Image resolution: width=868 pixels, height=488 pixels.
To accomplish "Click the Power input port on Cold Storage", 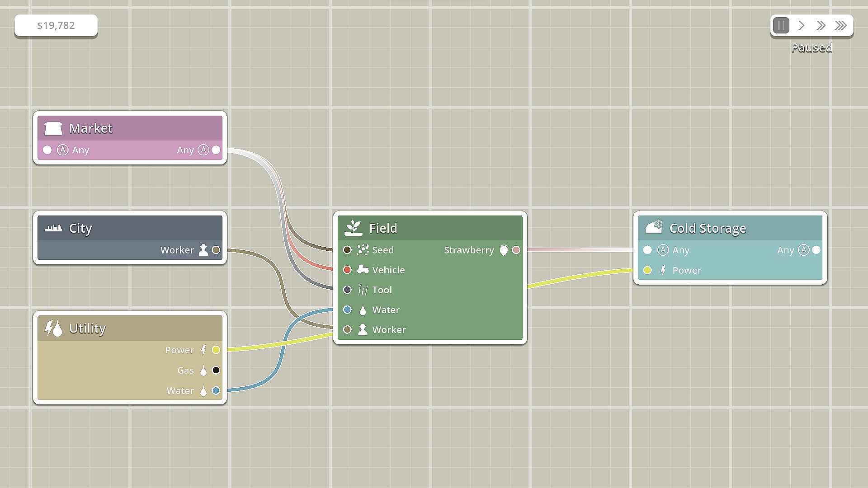I will tap(647, 270).
